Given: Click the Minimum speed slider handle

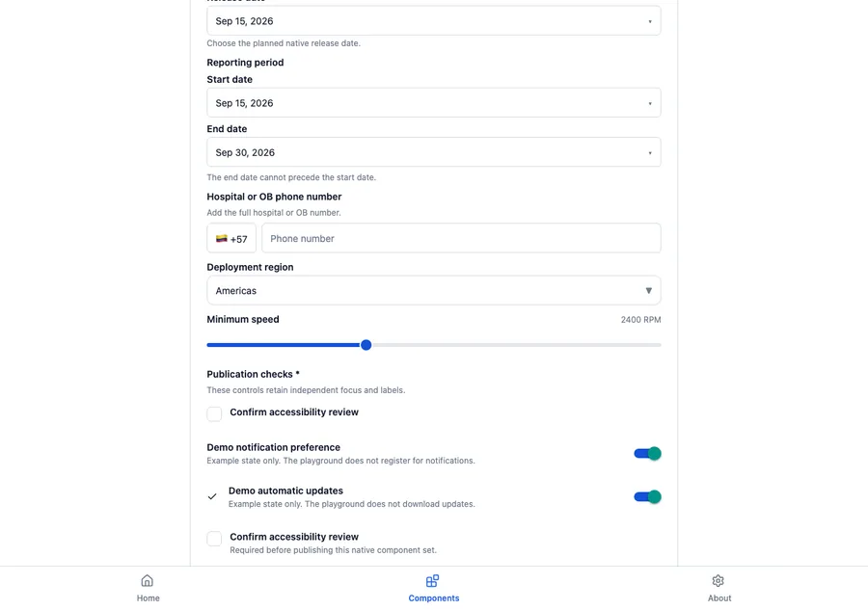Looking at the screenshot, I should tap(366, 345).
